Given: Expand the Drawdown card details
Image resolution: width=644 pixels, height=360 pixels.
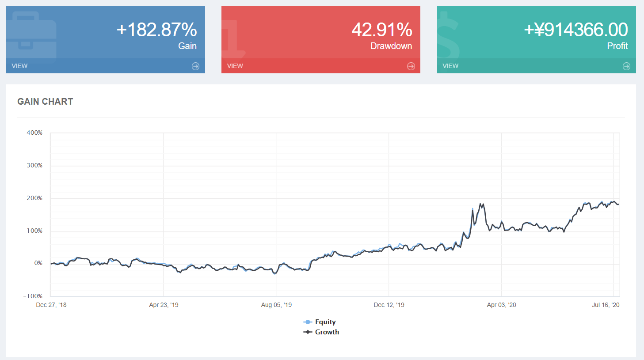Looking at the screenshot, I should pyautogui.click(x=234, y=66).
